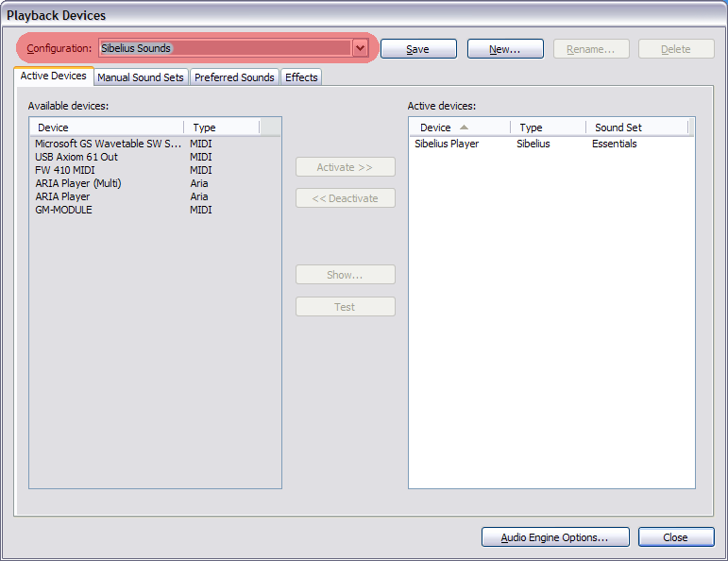Click the Delete configuration button

[676, 49]
